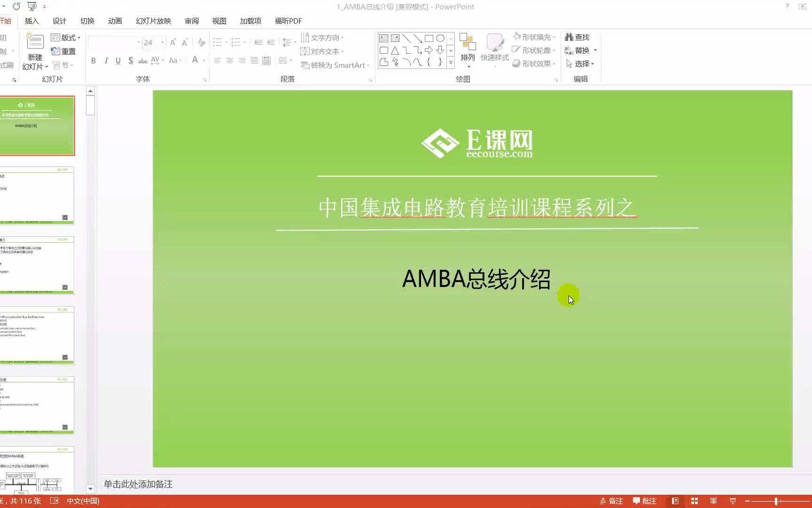Select the Rounded Rectangle shape
The height and width of the screenshot is (508, 812).
384,50
